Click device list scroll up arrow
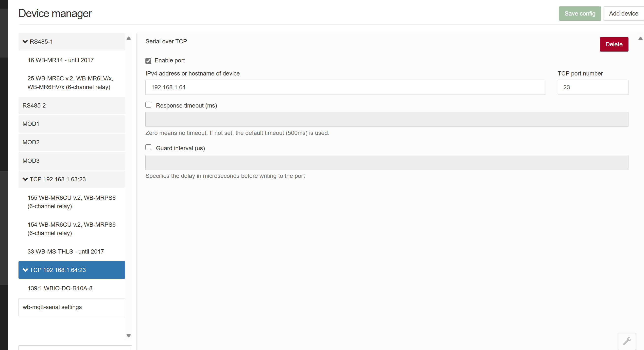644x350 pixels. coord(128,38)
